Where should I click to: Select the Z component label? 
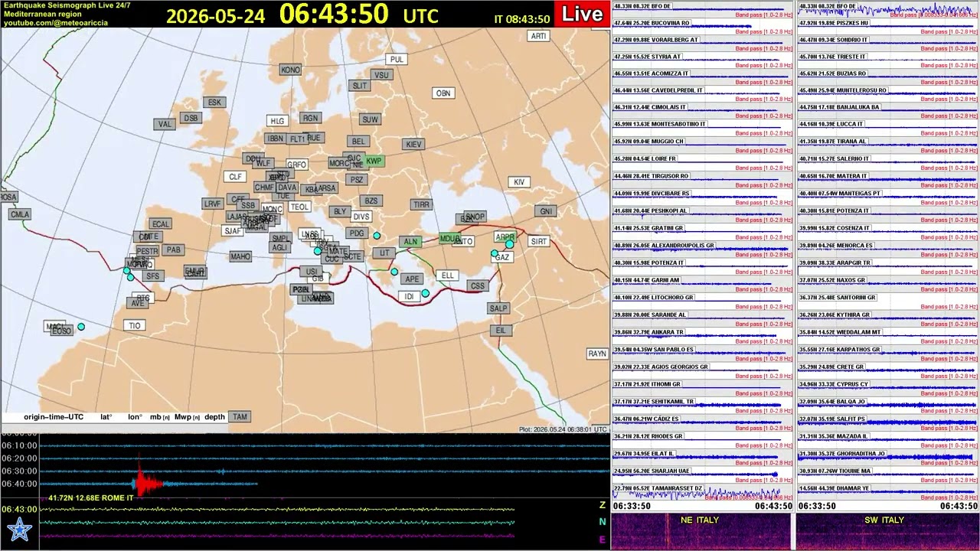tap(603, 505)
